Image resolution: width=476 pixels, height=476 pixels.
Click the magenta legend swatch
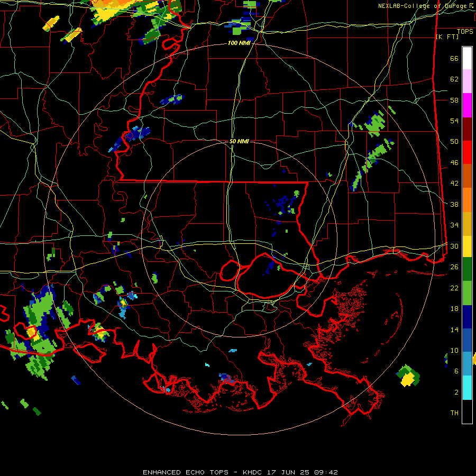[467, 105]
